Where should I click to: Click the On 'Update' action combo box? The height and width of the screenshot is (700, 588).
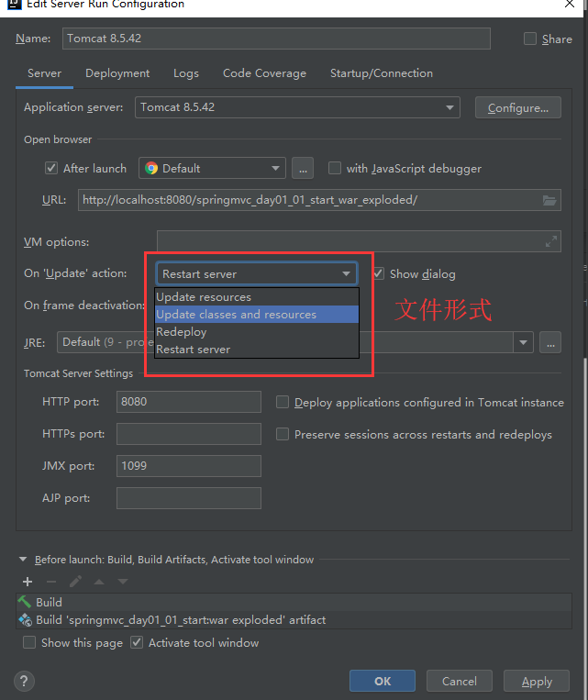coord(257,273)
